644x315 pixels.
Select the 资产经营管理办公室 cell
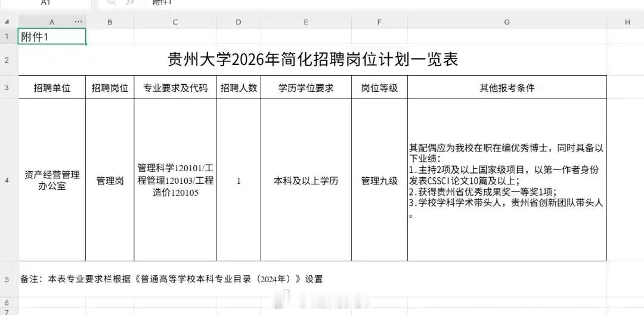coord(52,180)
